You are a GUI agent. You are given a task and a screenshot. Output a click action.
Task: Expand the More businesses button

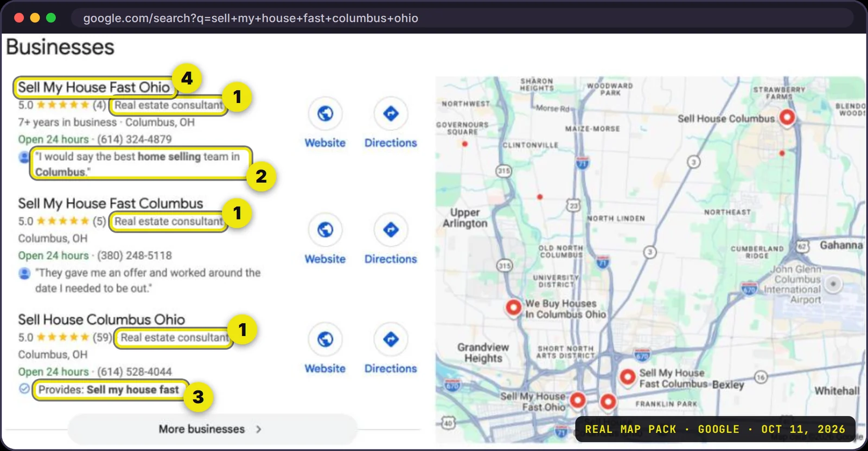212,429
